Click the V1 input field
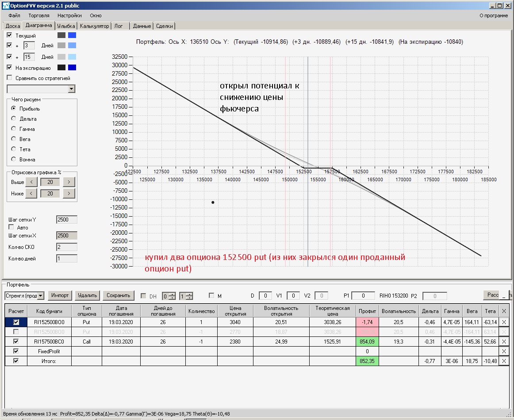514x420 pixels. pos(293,296)
